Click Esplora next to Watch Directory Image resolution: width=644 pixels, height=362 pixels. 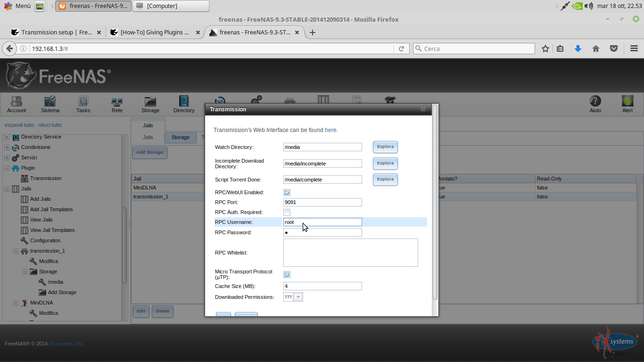385,147
